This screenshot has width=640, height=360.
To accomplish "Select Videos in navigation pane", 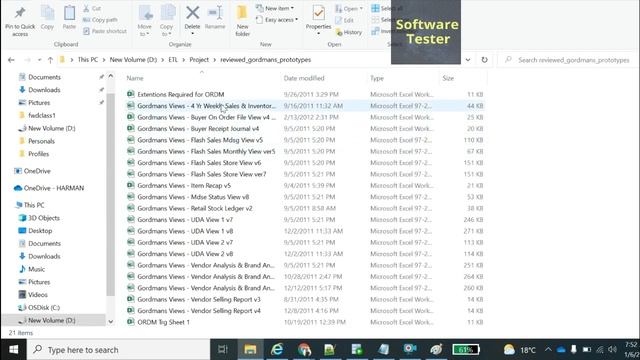I will [38, 295].
